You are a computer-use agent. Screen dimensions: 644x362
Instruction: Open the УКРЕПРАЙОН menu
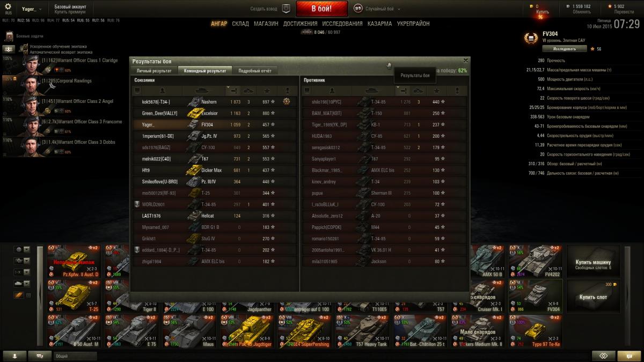pyautogui.click(x=414, y=24)
